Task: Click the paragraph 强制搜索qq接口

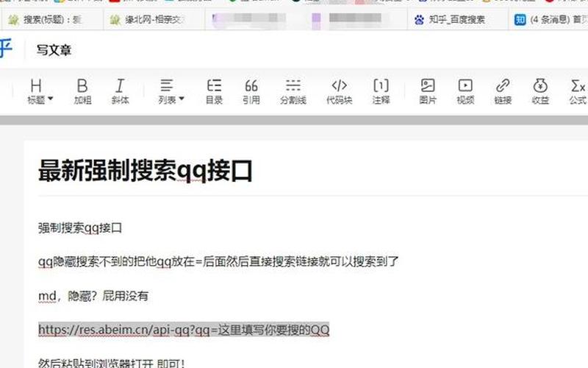Action: pos(80,228)
